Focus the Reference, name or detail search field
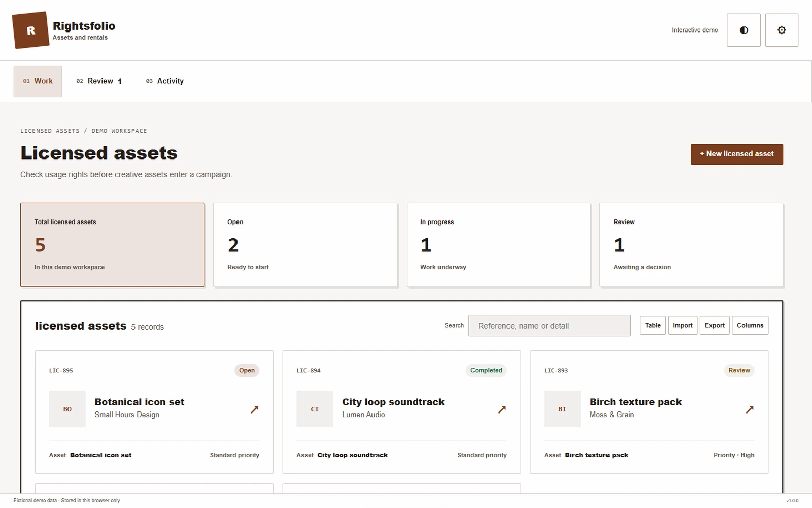The image size is (812, 508). [550, 326]
